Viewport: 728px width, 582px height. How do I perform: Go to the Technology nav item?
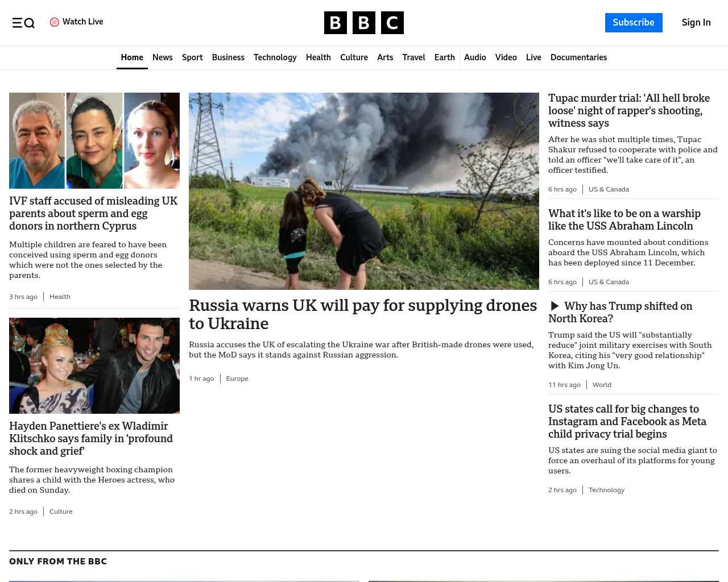tap(275, 57)
